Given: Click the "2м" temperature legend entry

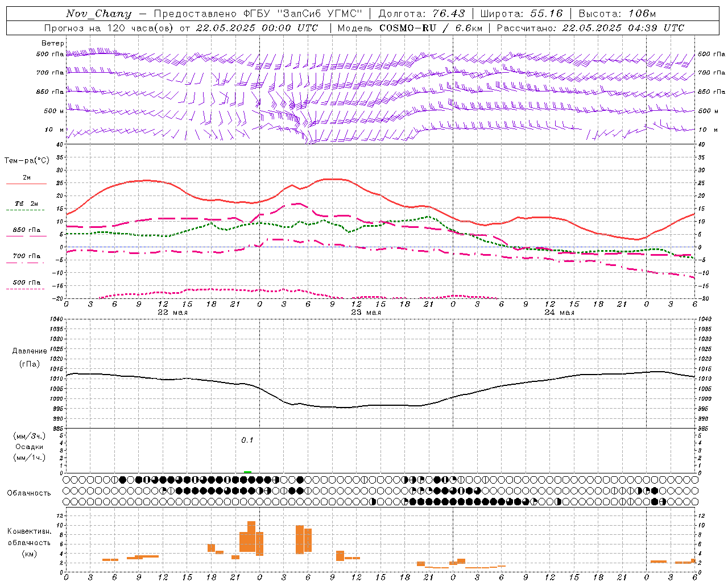Looking at the screenshot, I should [x=27, y=178].
